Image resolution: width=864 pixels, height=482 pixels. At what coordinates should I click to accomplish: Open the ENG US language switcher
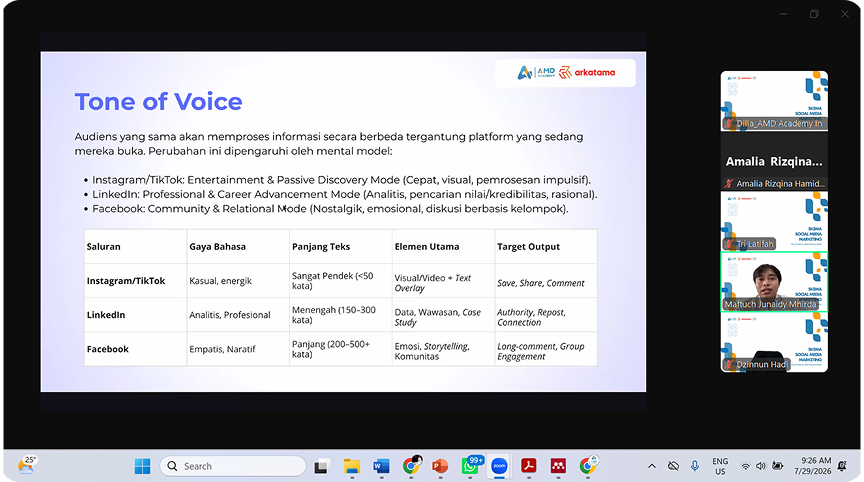pos(720,466)
